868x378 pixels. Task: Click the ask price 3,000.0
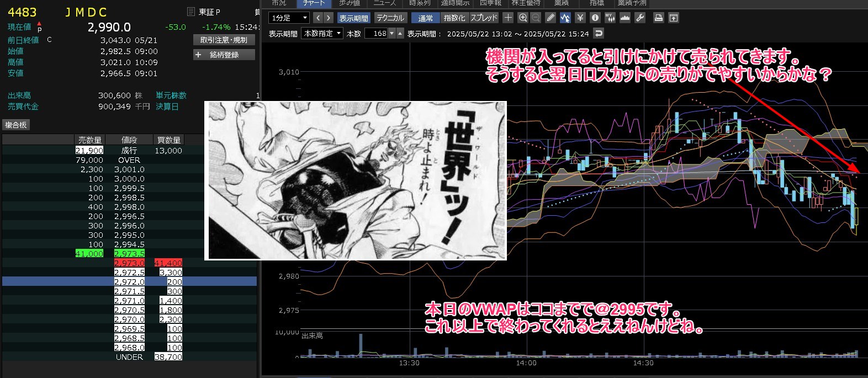[129, 179]
